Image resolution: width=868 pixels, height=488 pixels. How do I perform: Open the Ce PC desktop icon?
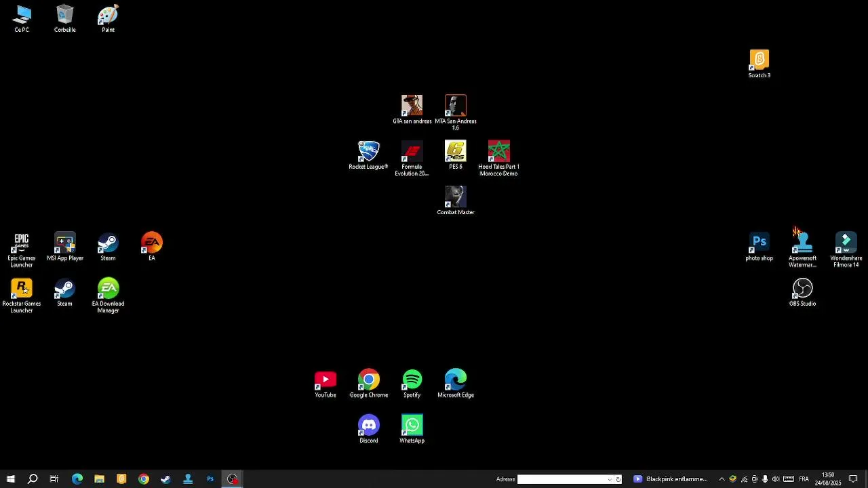pyautogui.click(x=22, y=19)
